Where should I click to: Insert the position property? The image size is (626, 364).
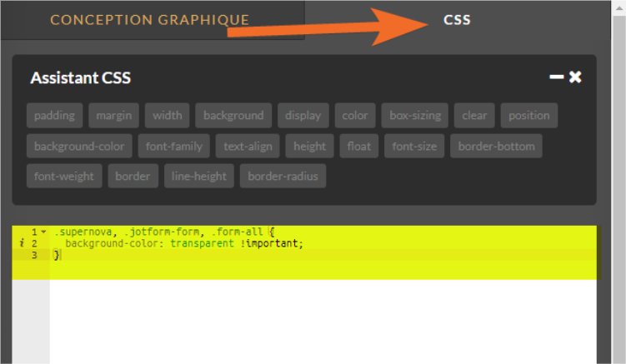pos(528,116)
